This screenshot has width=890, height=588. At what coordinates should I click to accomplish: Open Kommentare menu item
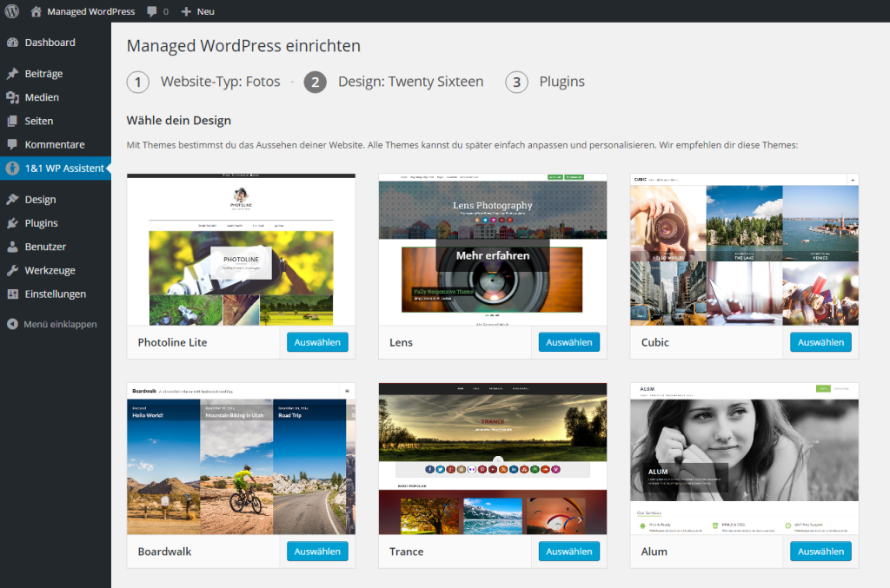coord(56,144)
